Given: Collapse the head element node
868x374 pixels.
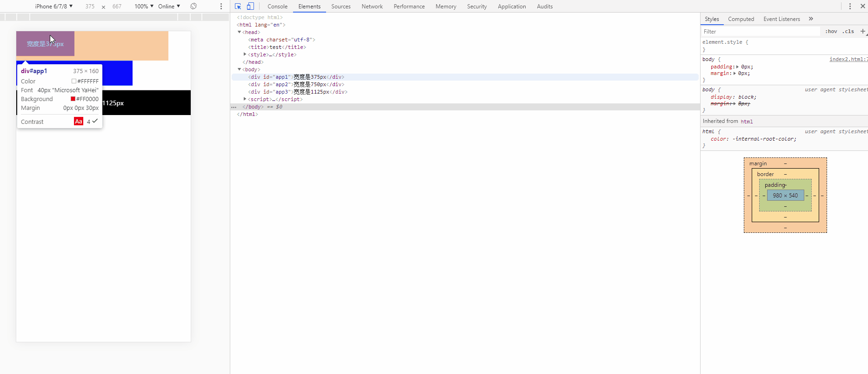Looking at the screenshot, I should pos(240,32).
